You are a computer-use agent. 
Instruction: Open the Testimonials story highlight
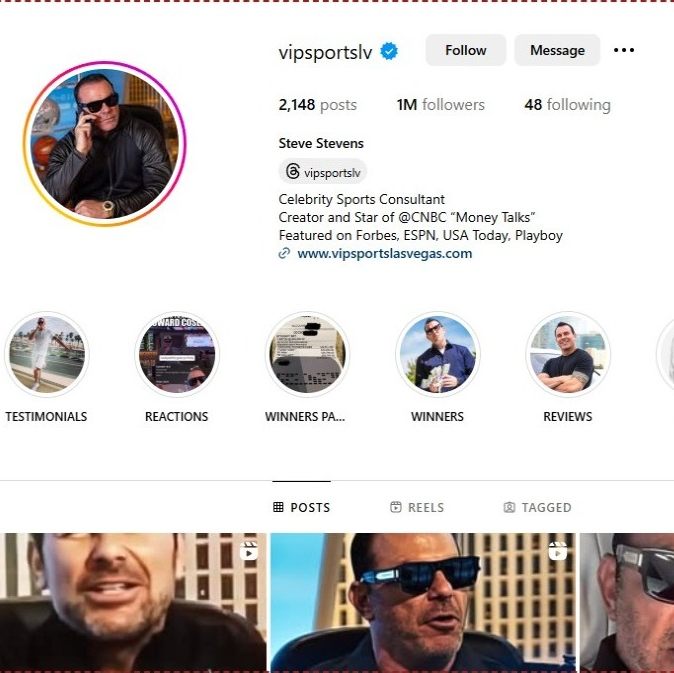click(x=47, y=354)
